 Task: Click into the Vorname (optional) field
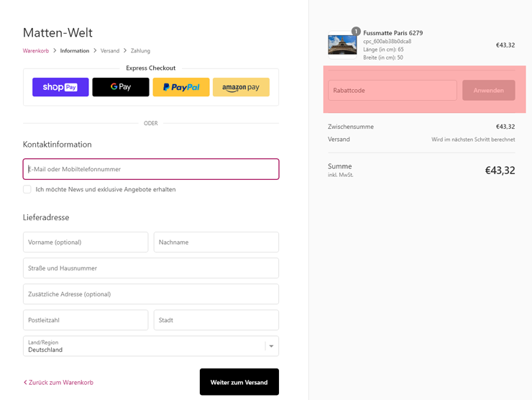coord(86,242)
